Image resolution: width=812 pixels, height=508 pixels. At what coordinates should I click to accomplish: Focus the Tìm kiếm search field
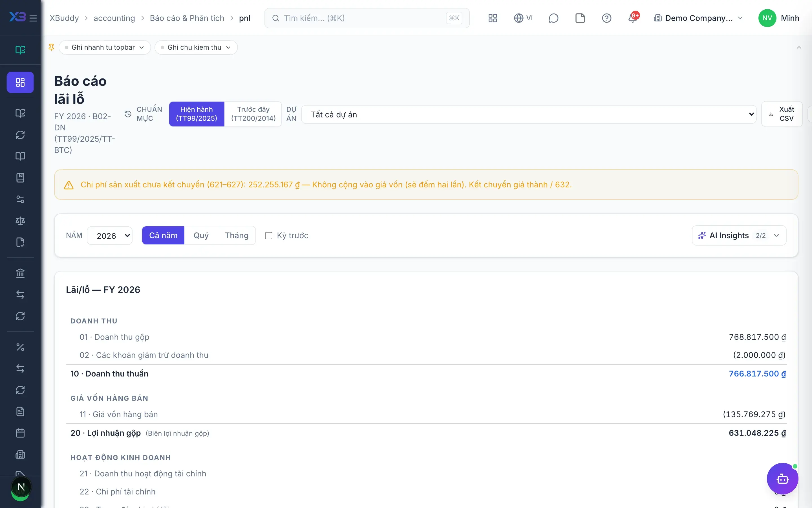(x=367, y=18)
